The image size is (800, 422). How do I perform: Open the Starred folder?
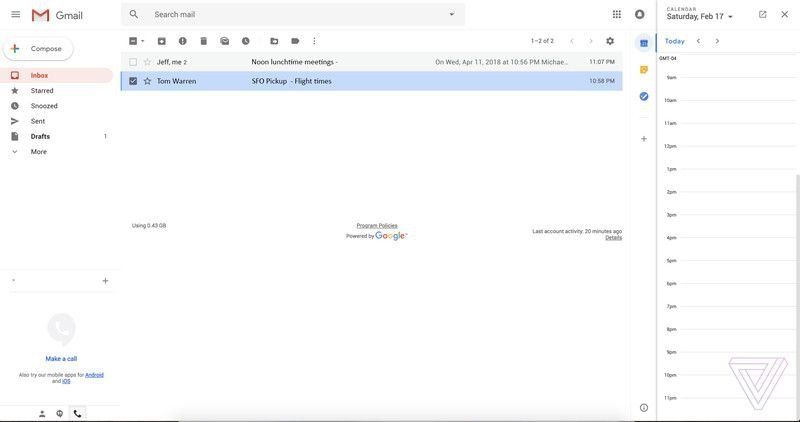[x=42, y=91]
